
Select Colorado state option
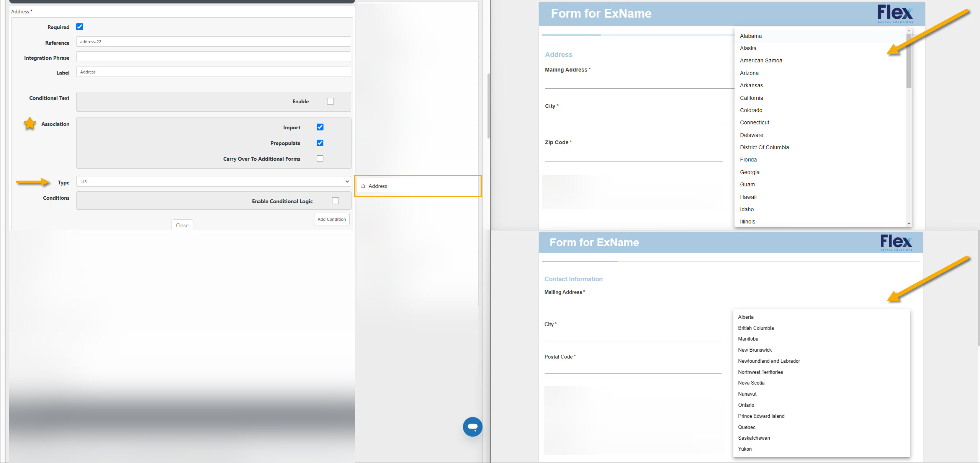[820, 110]
